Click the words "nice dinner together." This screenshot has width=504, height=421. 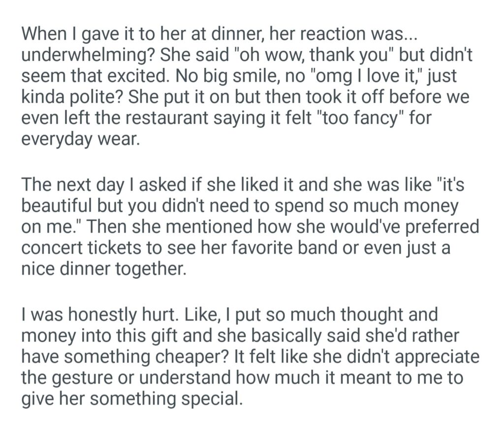coord(104,270)
